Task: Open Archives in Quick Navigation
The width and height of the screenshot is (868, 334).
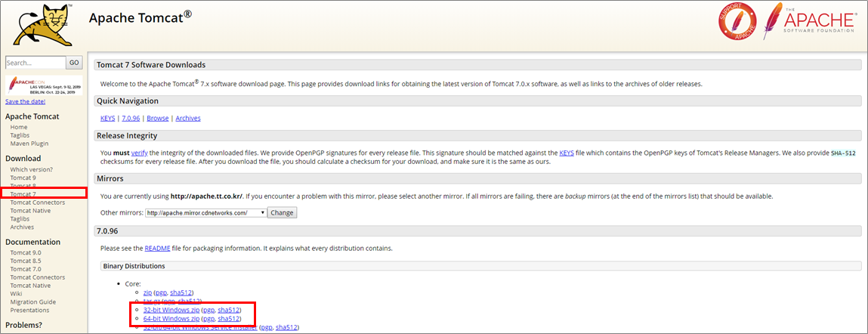Action: 188,119
